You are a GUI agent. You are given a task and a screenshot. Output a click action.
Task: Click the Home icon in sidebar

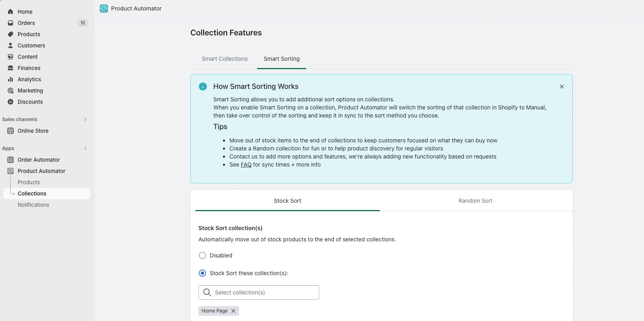10,12
